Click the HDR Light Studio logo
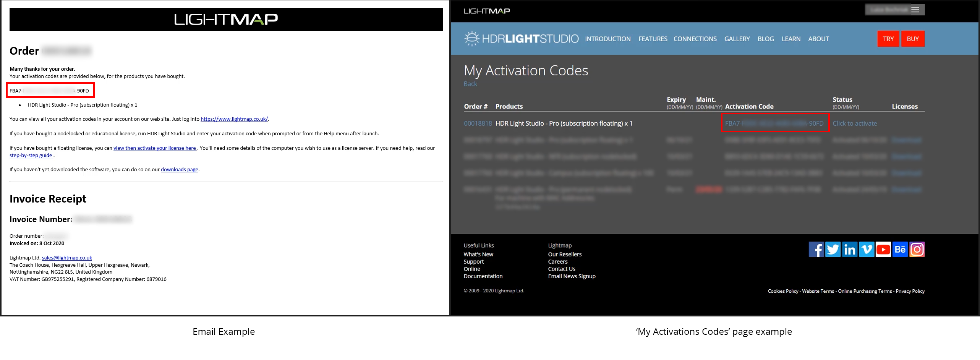 tap(521, 39)
